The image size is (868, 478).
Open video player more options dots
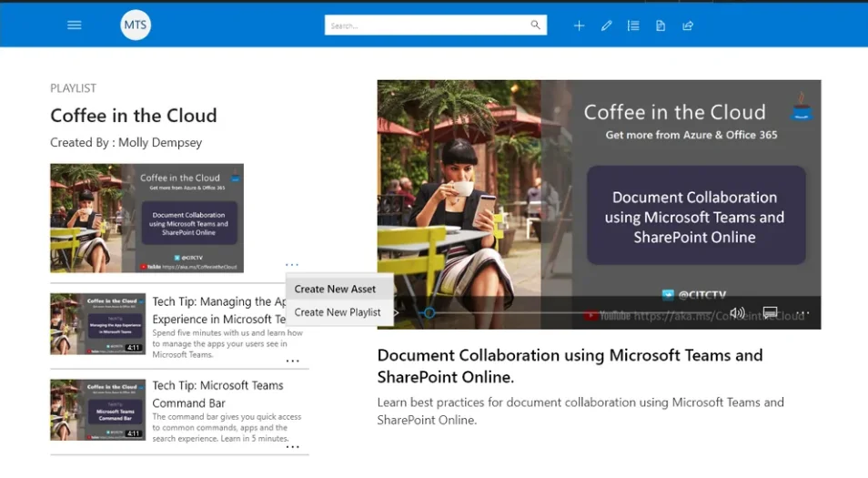803,313
